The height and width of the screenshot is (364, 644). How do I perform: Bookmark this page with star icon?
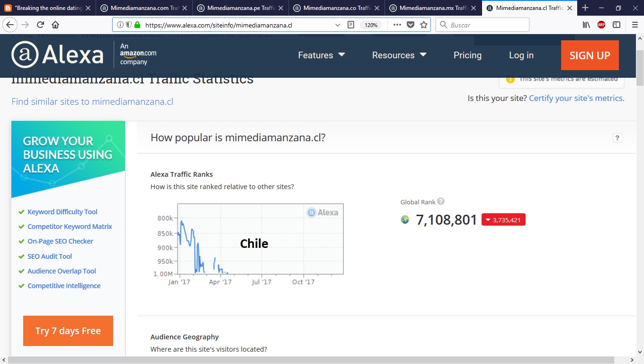tap(424, 25)
